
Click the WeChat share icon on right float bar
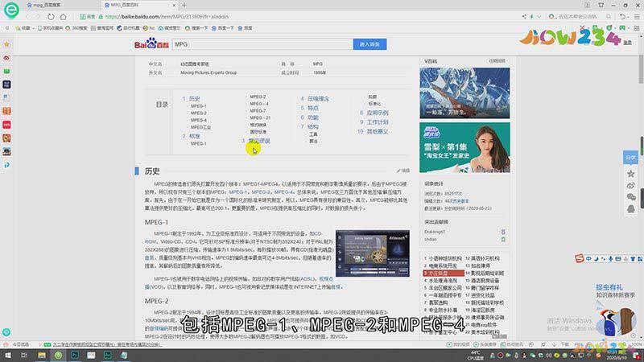pos(631,197)
